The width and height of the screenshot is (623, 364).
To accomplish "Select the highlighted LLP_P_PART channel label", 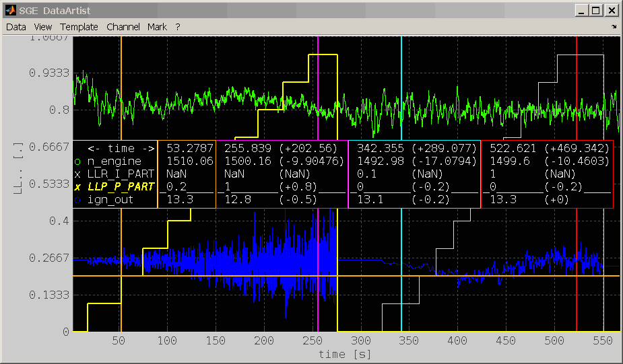I will coord(121,186).
